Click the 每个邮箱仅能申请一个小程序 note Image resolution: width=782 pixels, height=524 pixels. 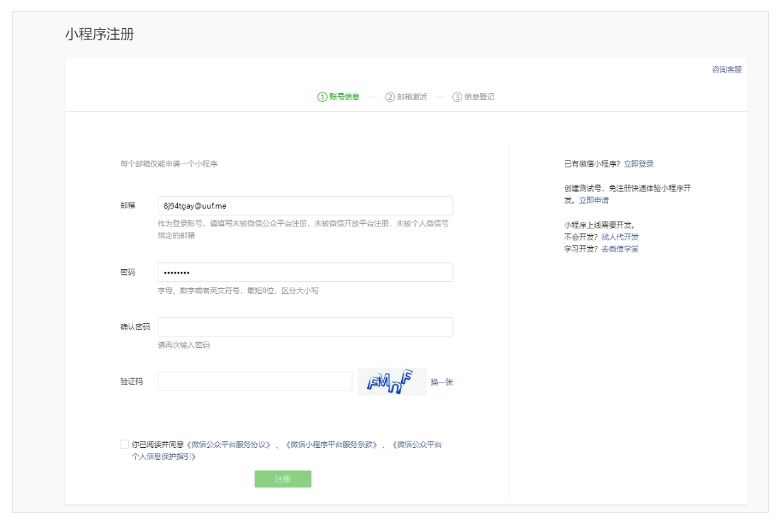(x=169, y=164)
